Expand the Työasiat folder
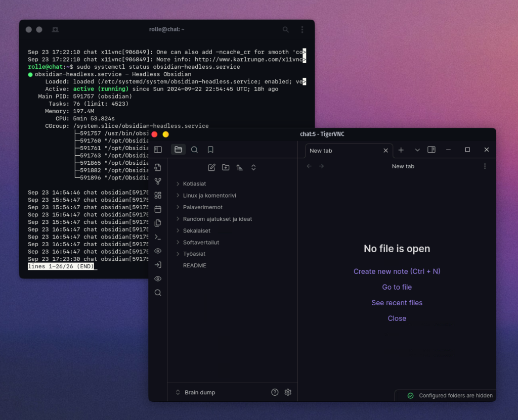Image resolution: width=518 pixels, height=420 pixels. [194, 254]
